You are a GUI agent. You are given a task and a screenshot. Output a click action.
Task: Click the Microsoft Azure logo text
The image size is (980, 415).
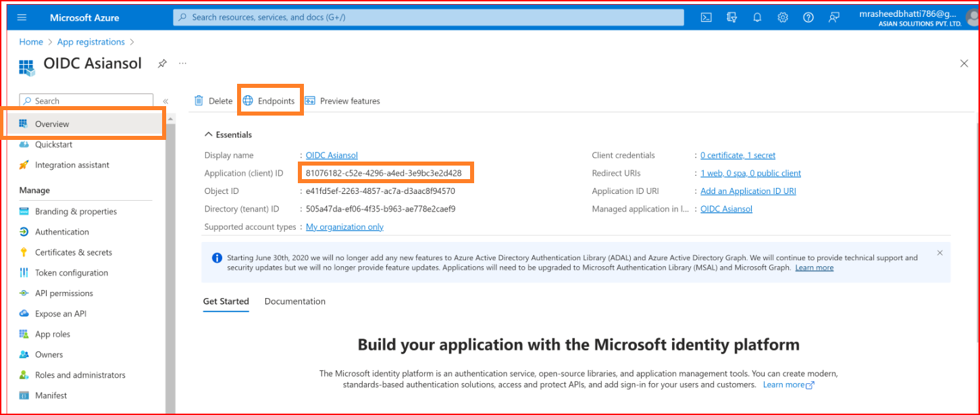click(x=84, y=18)
